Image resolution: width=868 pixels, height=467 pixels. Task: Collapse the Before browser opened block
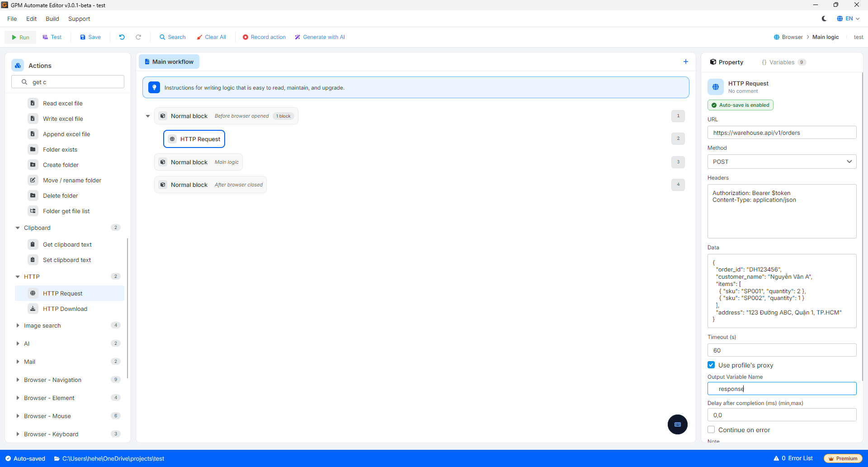148,116
